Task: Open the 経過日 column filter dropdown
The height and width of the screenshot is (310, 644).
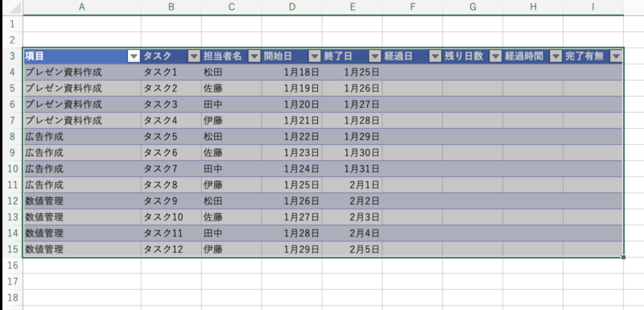Action: pyautogui.click(x=435, y=56)
